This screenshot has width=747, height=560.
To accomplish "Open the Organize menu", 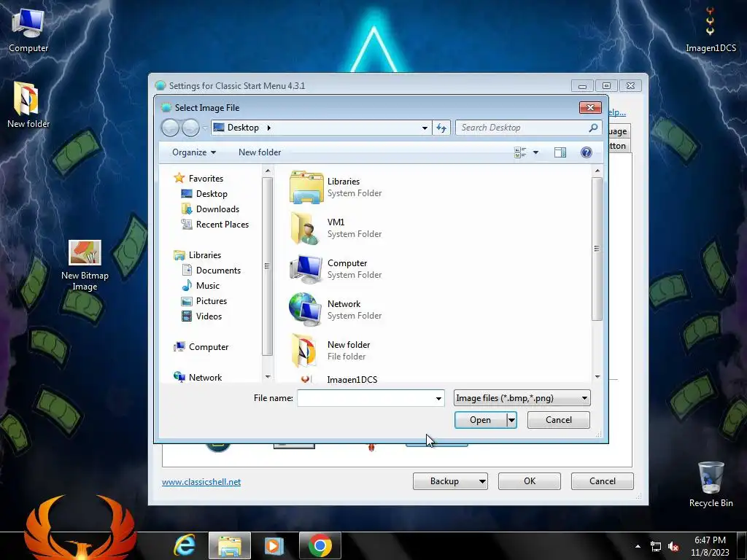I will (194, 152).
